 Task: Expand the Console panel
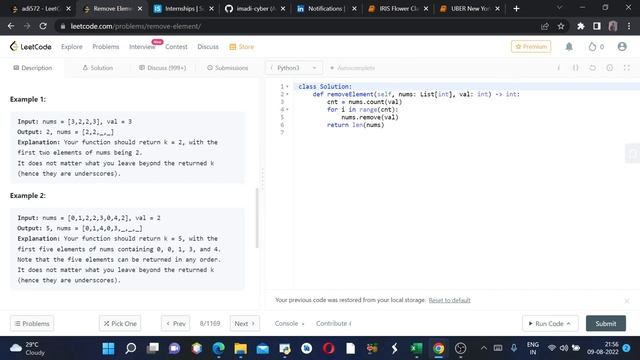(x=289, y=323)
